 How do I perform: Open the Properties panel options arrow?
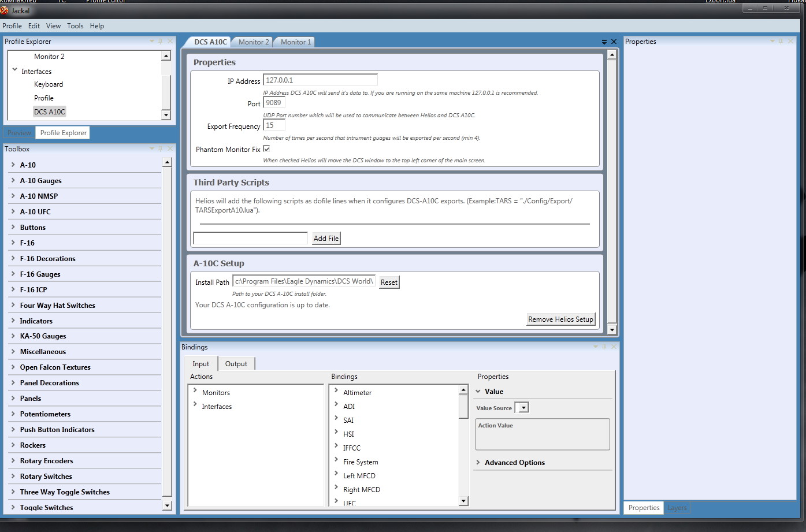point(772,42)
